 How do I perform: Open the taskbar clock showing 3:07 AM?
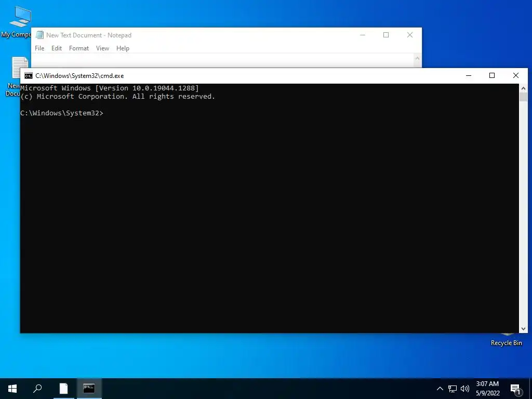point(487,389)
